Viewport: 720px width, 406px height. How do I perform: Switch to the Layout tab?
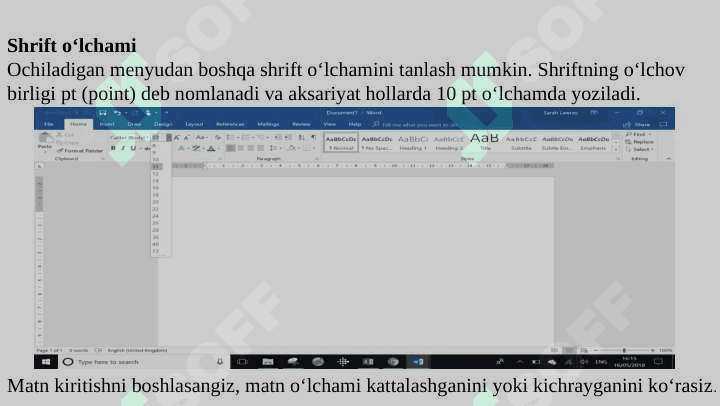tap(194, 124)
